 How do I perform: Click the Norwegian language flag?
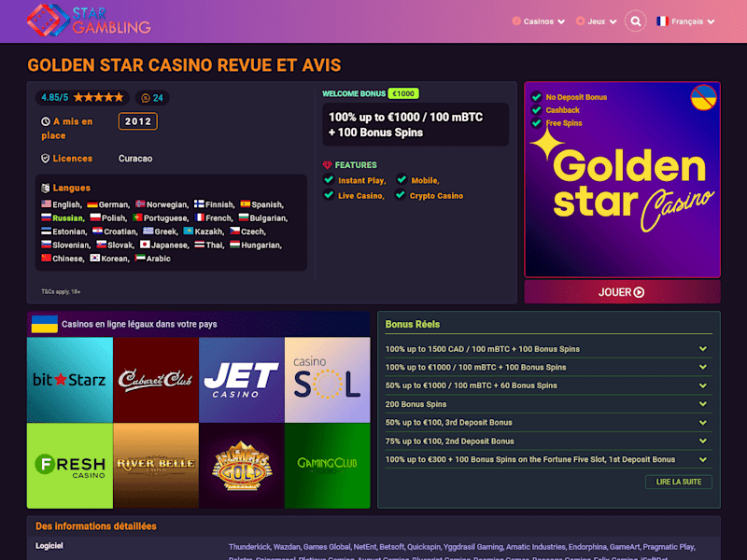point(140,203)
